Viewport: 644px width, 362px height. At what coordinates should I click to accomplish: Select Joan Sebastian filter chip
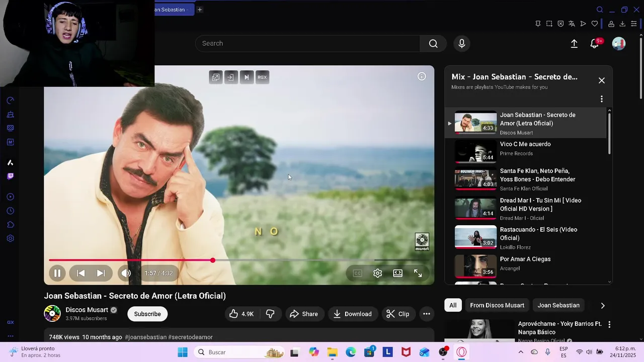[x=558, y=305]
